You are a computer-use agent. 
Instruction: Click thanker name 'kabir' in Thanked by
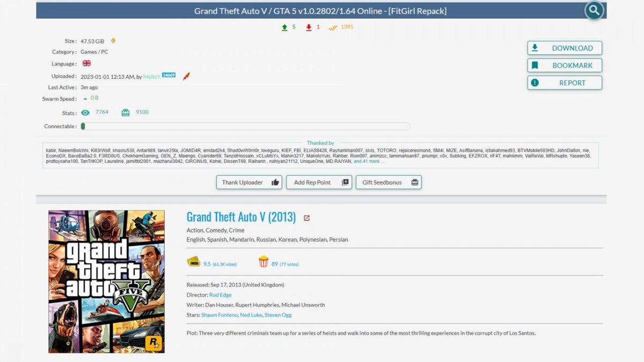(x=51, y=151)
